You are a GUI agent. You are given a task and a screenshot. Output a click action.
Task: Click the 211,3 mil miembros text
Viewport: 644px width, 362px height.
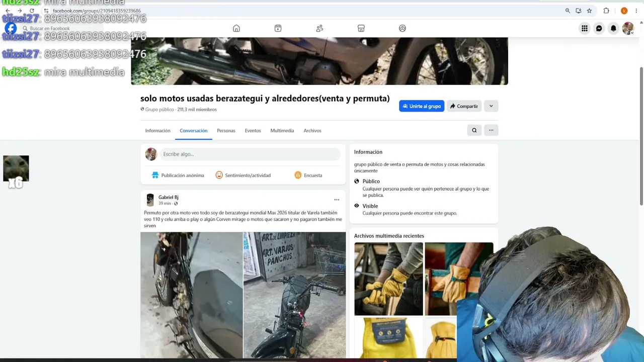[x=197, y=110]
